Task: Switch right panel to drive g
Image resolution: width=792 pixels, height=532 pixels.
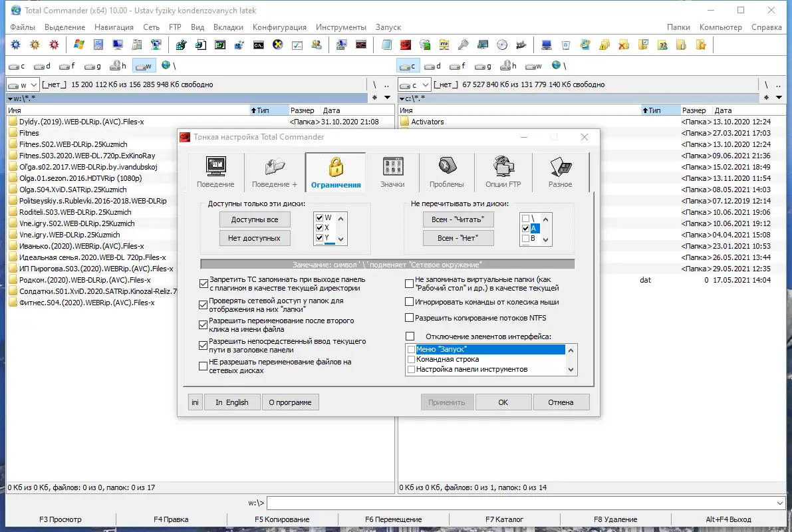Action: 483,66
